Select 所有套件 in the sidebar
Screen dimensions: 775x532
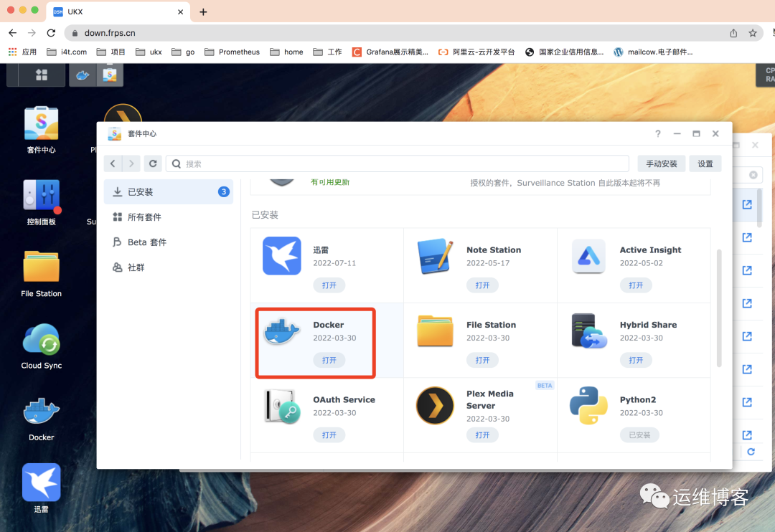click(x=169, y=217)
